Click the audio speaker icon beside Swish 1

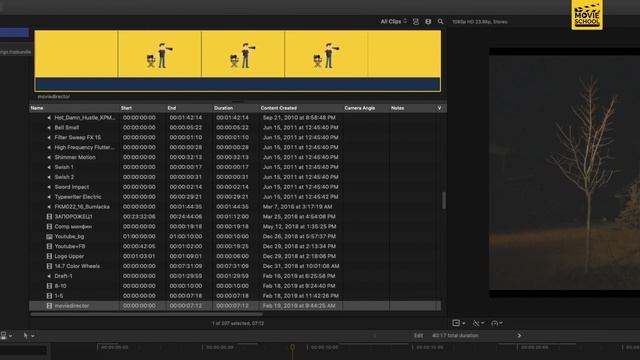pyautogui.click(x=49, y=167)
